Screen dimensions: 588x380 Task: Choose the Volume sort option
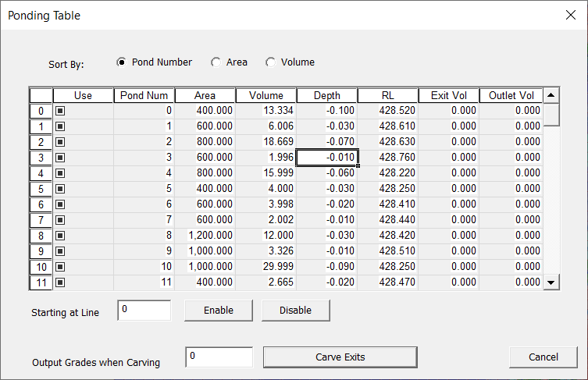click(271, 62)
